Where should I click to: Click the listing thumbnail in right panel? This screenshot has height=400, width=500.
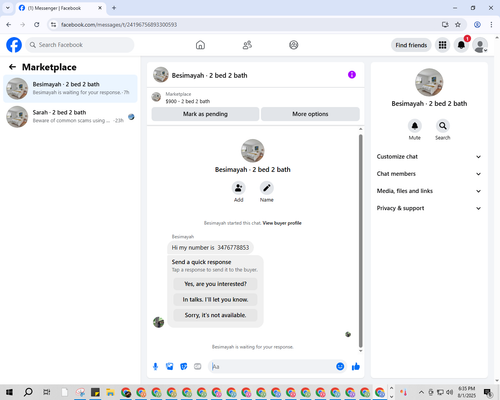(x=429, y=82)
